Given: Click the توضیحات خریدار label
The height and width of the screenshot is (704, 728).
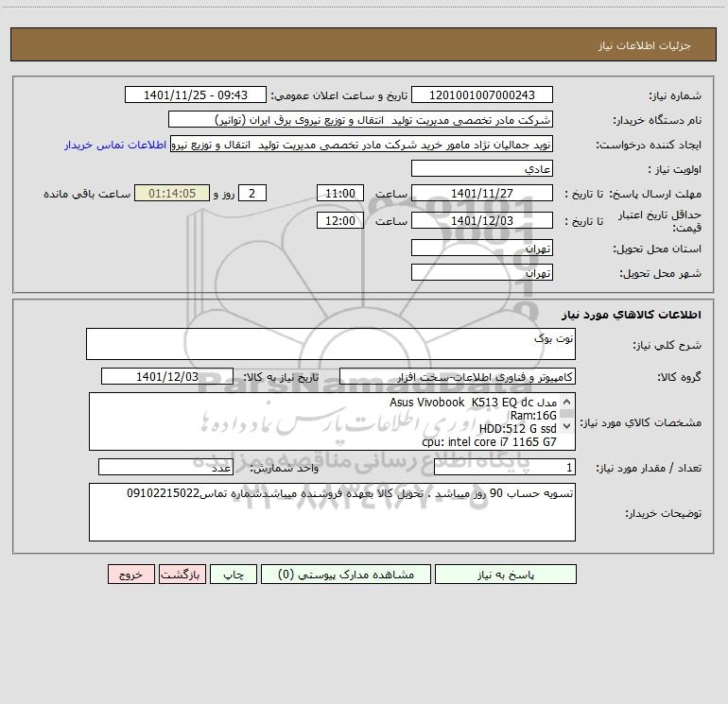Looking at the screenshot, I should (x=664, y=513).
